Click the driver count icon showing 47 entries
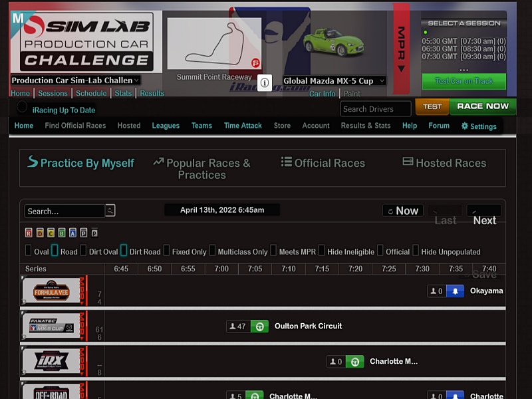532x399 pixels. pos(237,326)
